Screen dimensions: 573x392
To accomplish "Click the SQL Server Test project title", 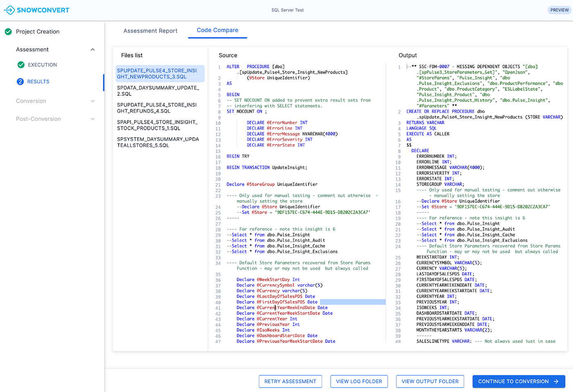I will tap(287, 10).
